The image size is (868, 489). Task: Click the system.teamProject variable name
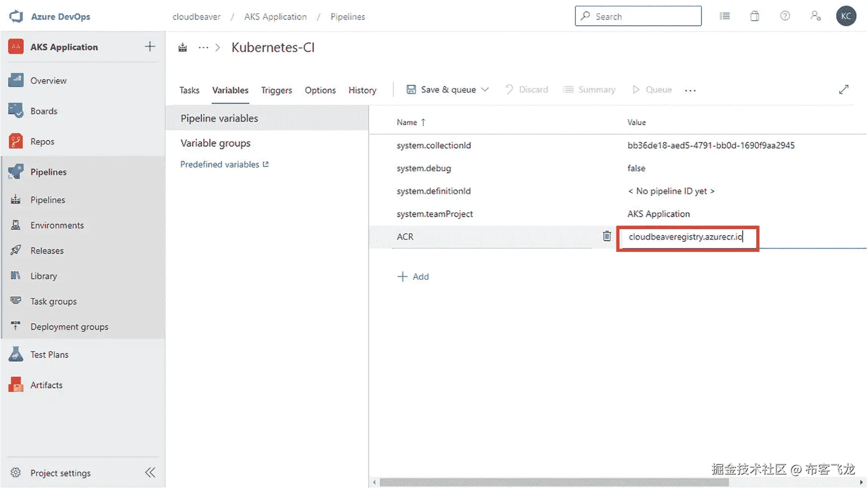pyautogui.click(x=435, y=214)
